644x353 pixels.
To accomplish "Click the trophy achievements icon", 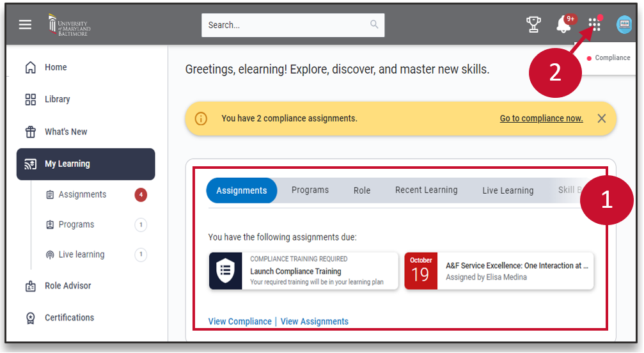I will coord(533,25).
